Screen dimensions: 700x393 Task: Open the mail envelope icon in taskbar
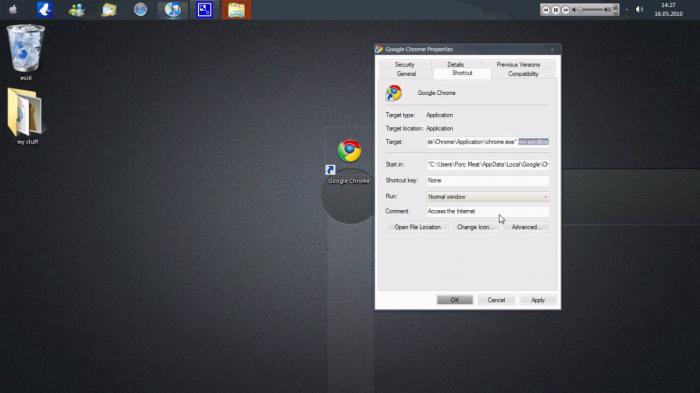[108, 9]
